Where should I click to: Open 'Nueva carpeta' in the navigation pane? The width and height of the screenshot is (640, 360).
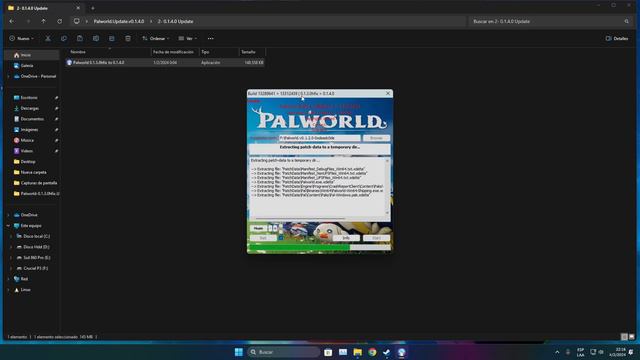(33, 172)
